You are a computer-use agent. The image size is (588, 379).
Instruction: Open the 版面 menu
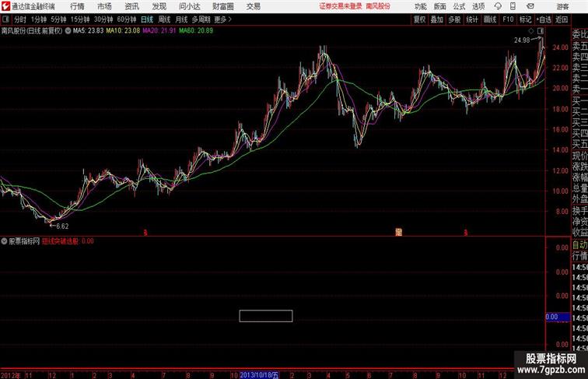(x=440, y=6)
